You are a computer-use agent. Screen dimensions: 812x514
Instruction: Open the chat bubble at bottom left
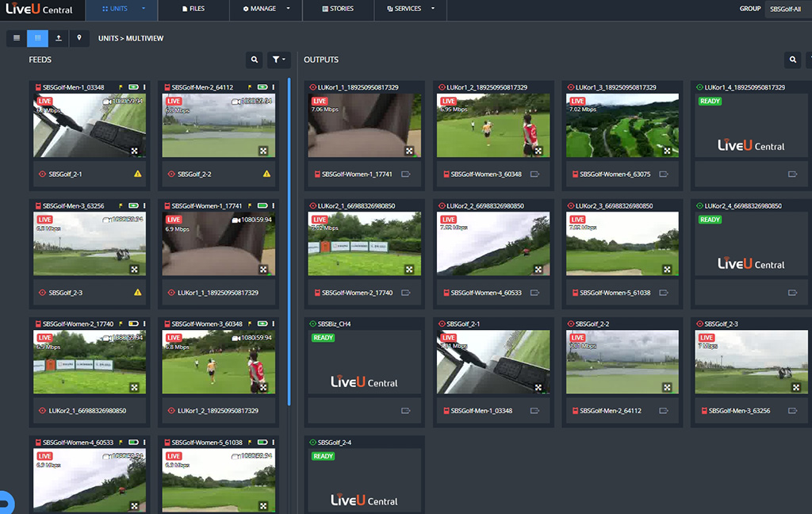pyautogui.click(x=6, y=502)
